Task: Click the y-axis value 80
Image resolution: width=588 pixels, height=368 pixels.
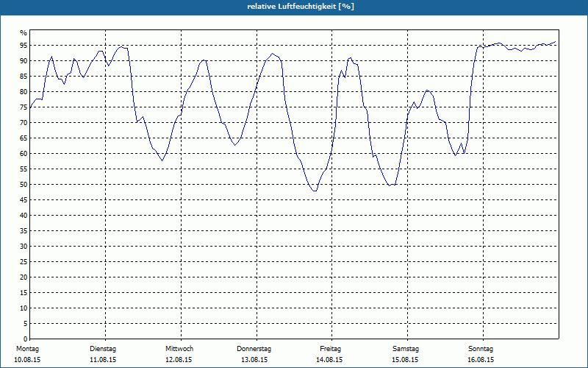Action: tap(24, 91)
